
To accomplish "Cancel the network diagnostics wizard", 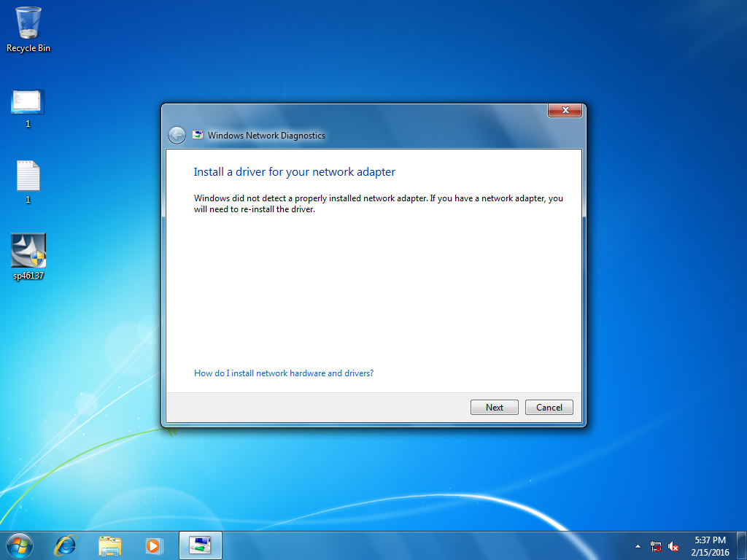I will [x=549, y=407].
